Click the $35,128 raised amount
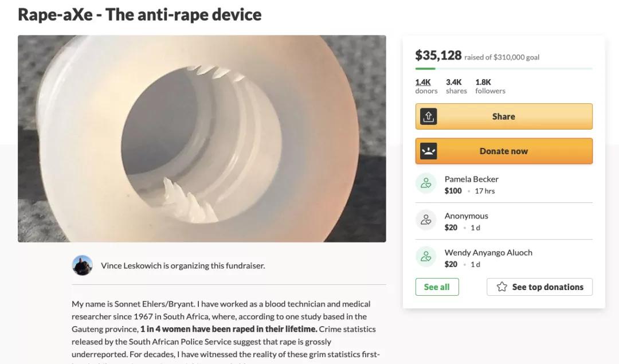 click(x=438, y=56)
